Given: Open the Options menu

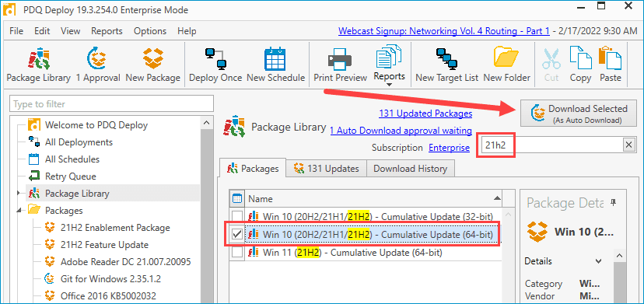Looking at the screenshot, I should pos(150,31).
